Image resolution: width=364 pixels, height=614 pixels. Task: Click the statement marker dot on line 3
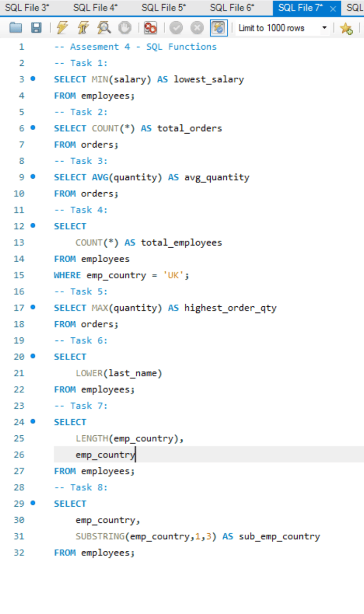pyautogui.click(x=33, y=79)
